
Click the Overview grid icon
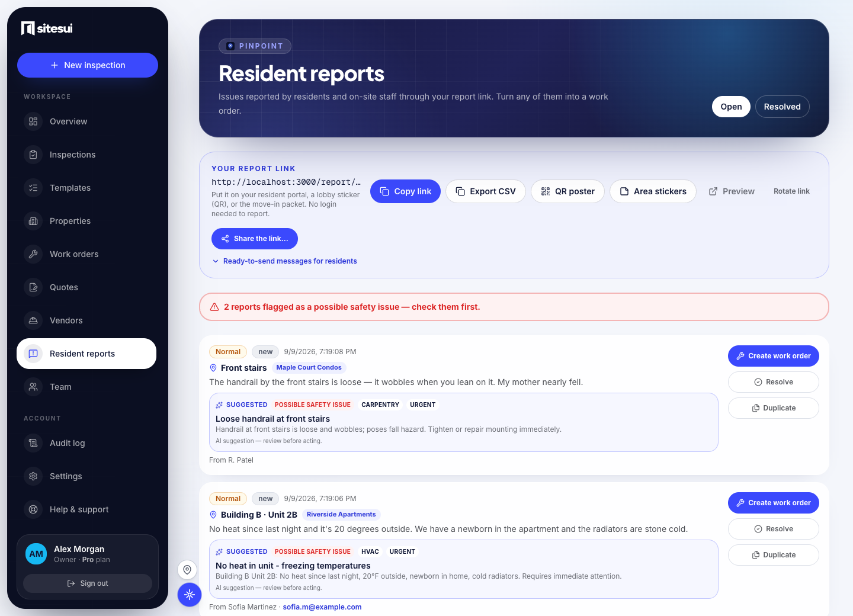[x=33, y=121]
